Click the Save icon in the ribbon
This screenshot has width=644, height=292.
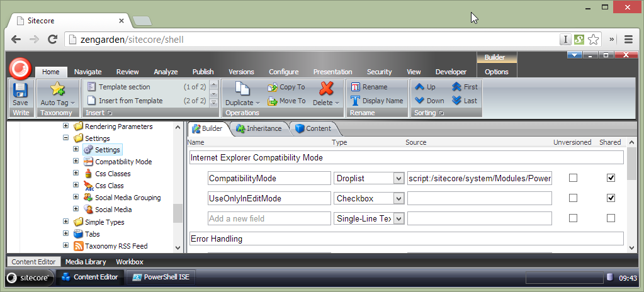click(20, 91)
